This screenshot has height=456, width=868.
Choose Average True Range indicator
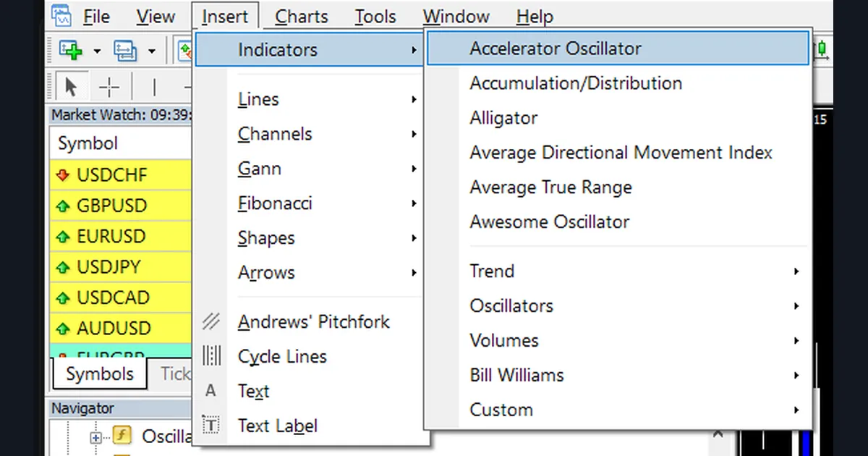pos(618,187)
